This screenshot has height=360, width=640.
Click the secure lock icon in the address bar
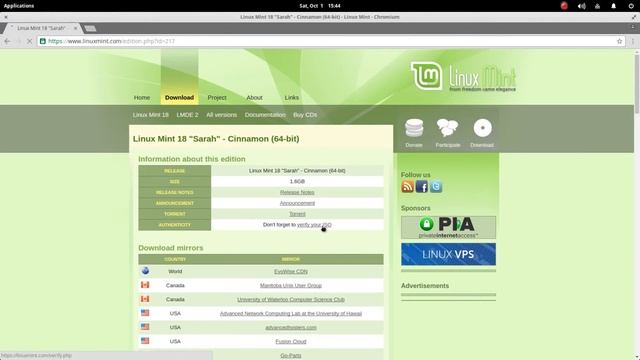click(x=43, y=41)
